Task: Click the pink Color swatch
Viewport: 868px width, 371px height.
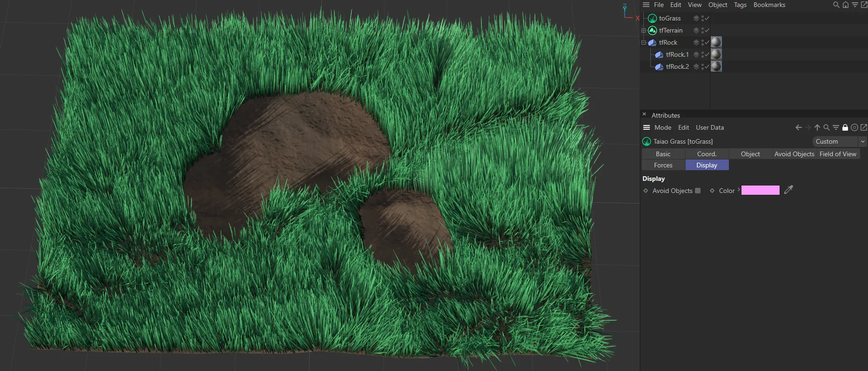Action: pyautogui.click(x=760, y=190)
